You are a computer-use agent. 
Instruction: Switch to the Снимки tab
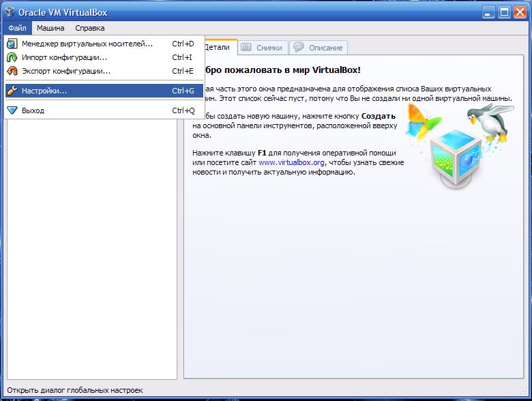click(x=263, y=48)
